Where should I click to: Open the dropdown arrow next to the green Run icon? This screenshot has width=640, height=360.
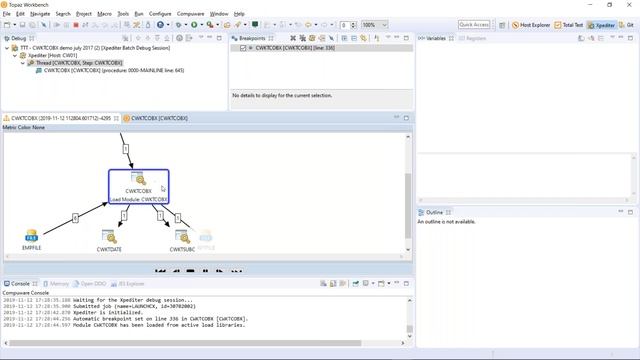(x=202, y=25)
